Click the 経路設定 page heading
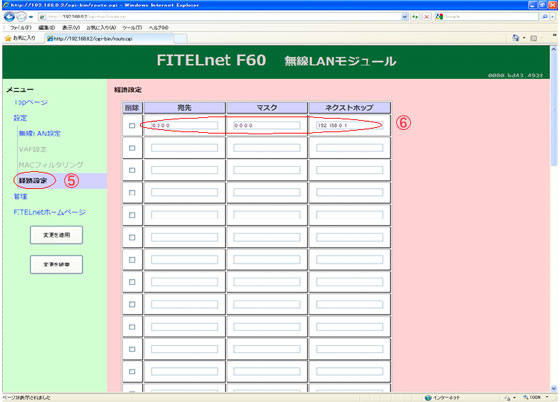The height and width of the screenshot is (402, 560). (x=128, y=90)
